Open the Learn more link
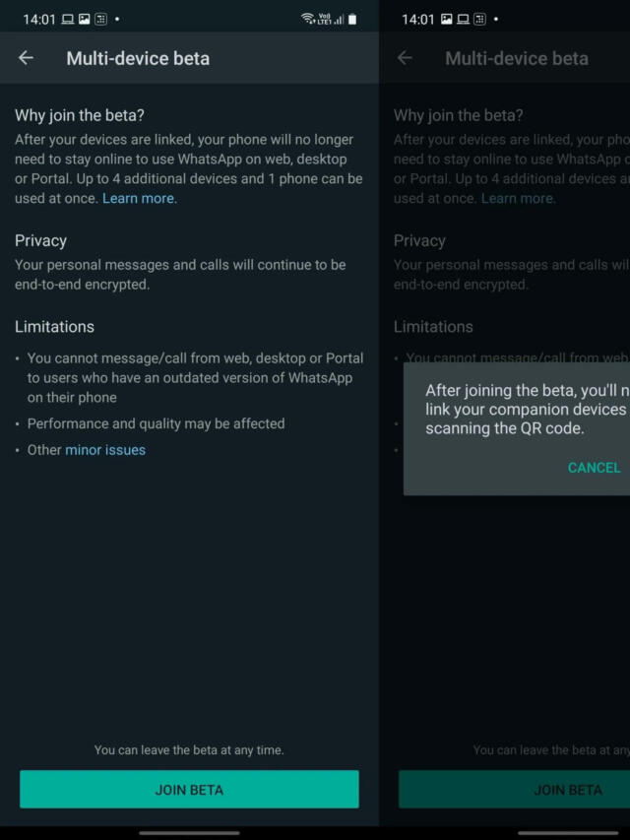Viewport: 630px width, 840px height. tap(138, 198)
